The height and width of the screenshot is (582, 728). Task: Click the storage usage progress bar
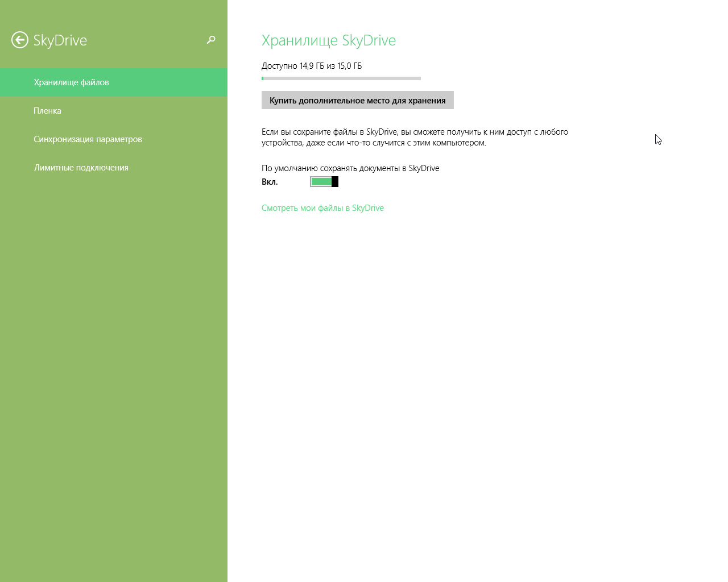click(341, 78)
